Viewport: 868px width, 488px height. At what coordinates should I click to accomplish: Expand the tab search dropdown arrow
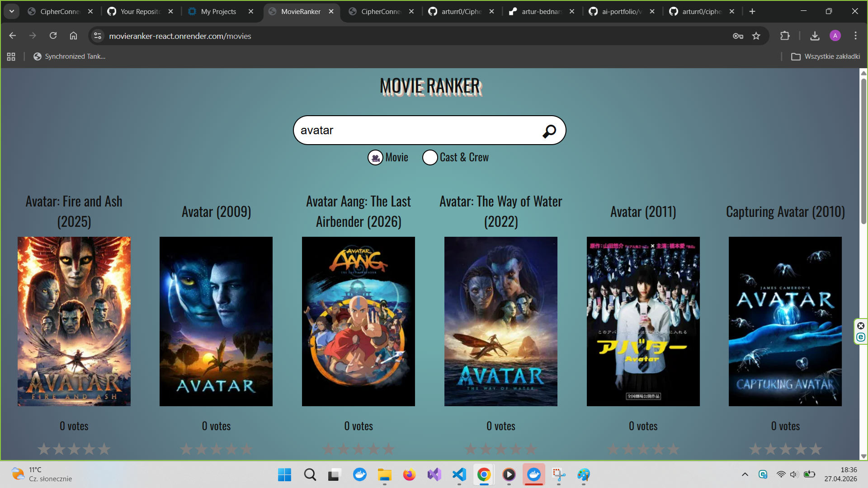[12, 11]
